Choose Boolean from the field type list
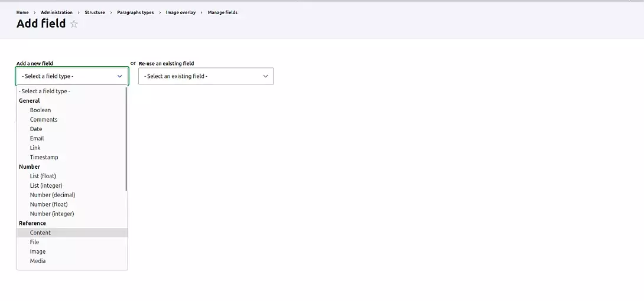The image size is (644, 301). [40, 110]
